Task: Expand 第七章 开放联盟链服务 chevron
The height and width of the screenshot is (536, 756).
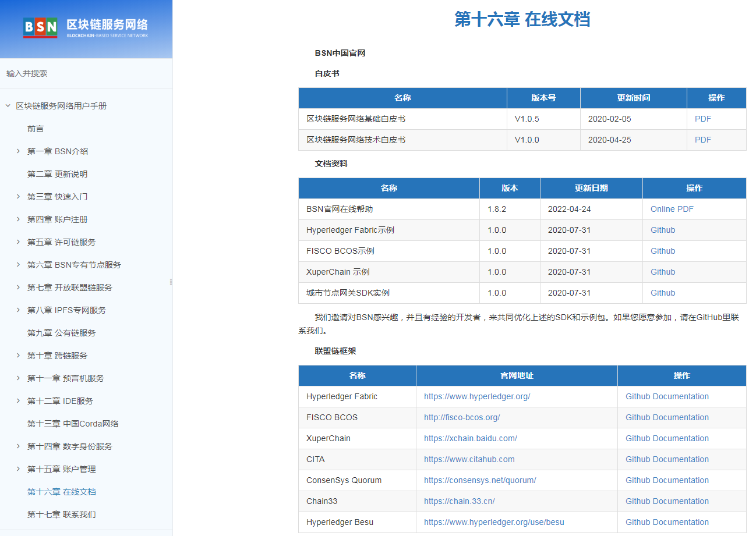Action: click(x=19, y=287)
